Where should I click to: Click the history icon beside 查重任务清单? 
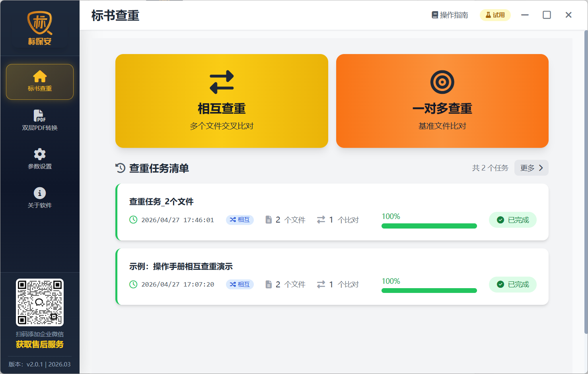(121, 168)
